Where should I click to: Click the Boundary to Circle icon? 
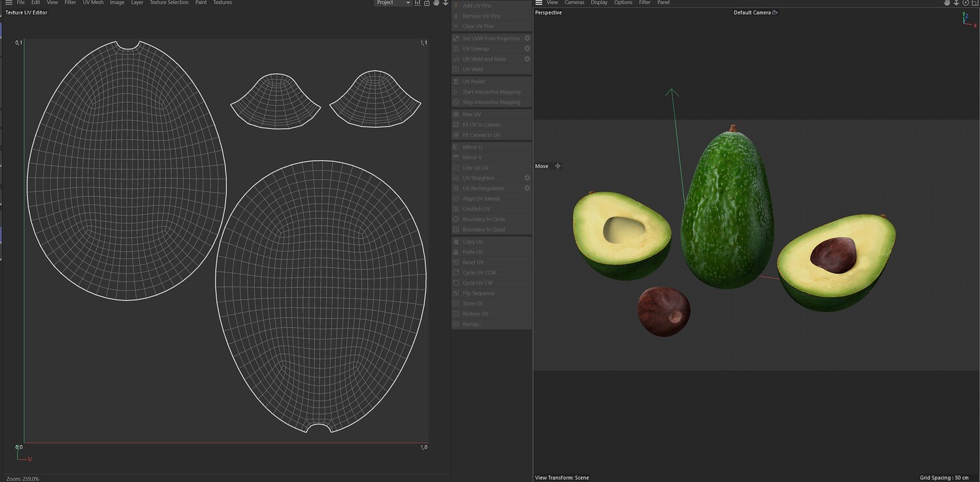tap(456, 219)
